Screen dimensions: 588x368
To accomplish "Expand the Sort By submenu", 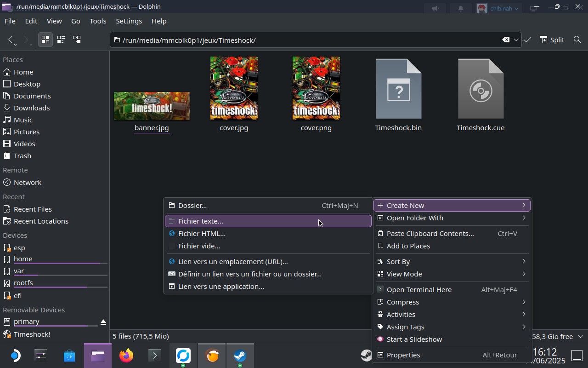I will pos(452,262).
